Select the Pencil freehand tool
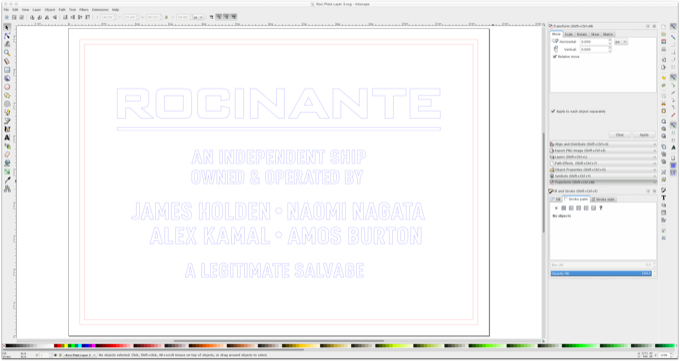Viewport: 680px width, 361px height. pos(7,112)
